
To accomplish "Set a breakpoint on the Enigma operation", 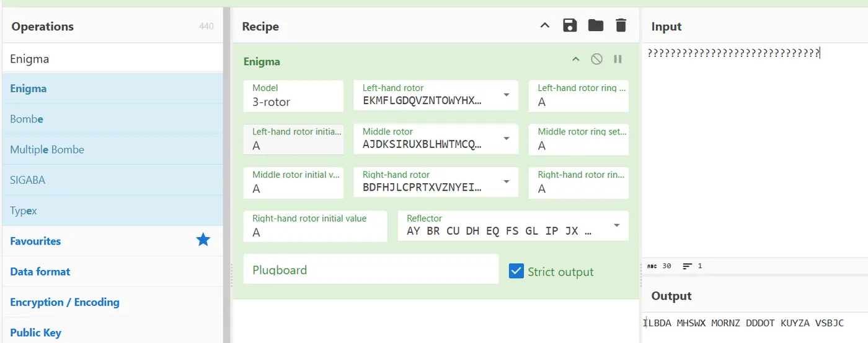I will click(x=618, y=59).
